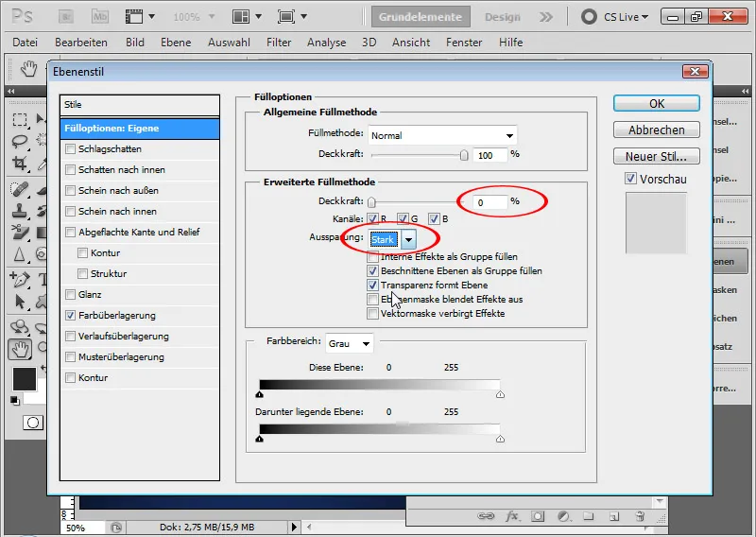The image size is (756, 537).
Task: Open the 100% zoom level dropdown
Action: tap(211, 17)
